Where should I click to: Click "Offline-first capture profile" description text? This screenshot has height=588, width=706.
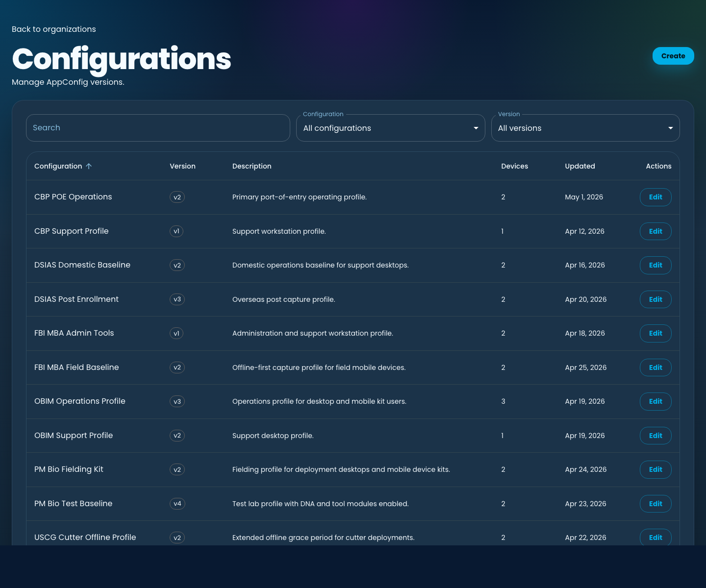pyautogui.click(x=319, y=367)
